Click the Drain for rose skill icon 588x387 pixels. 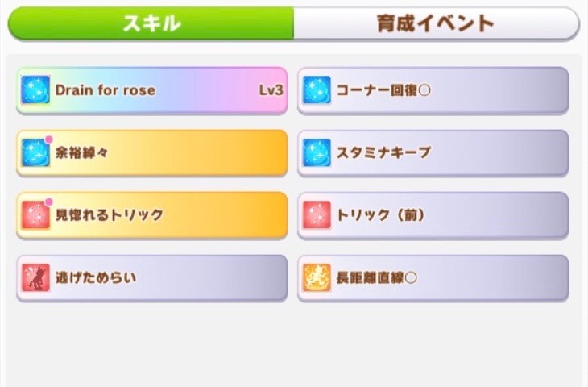pos(35,89)
